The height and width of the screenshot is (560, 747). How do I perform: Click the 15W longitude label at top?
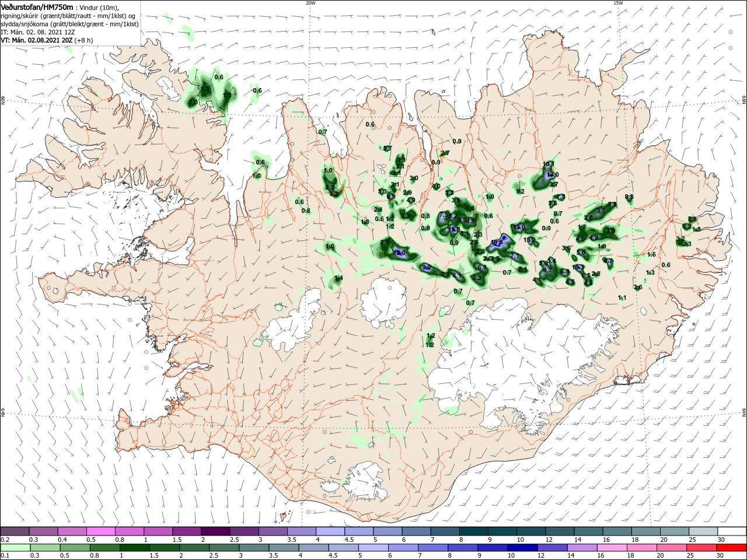pyautogui.click(x=618, y=2)
